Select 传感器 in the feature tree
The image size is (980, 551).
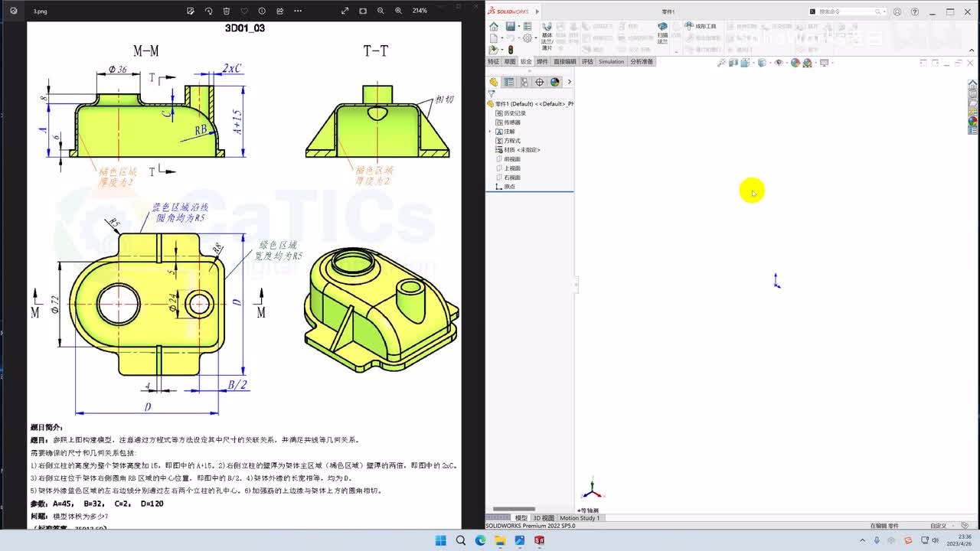point(508,122)
